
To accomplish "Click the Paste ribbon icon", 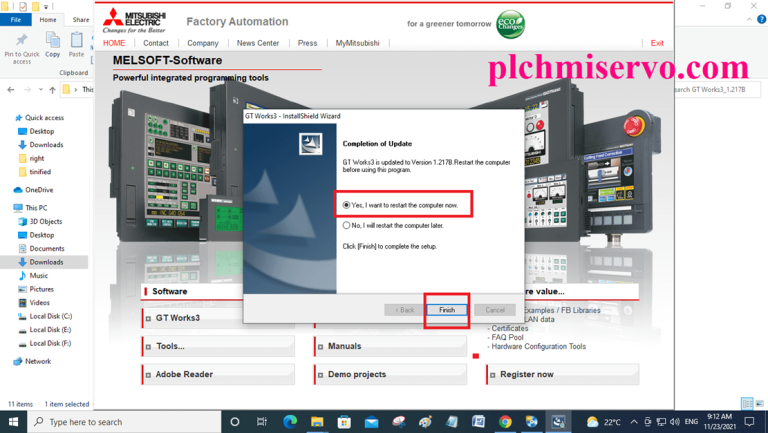I will coord(76,45).
